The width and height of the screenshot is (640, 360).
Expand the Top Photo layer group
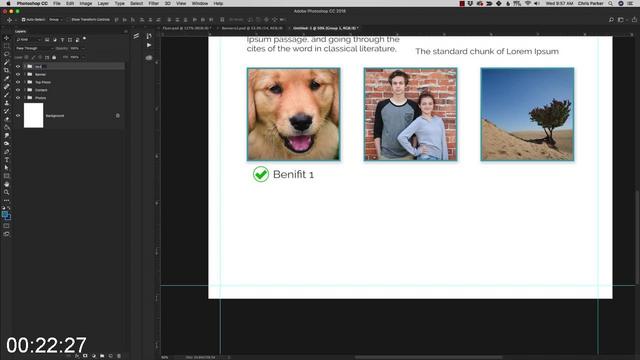(x=24, y=82)
